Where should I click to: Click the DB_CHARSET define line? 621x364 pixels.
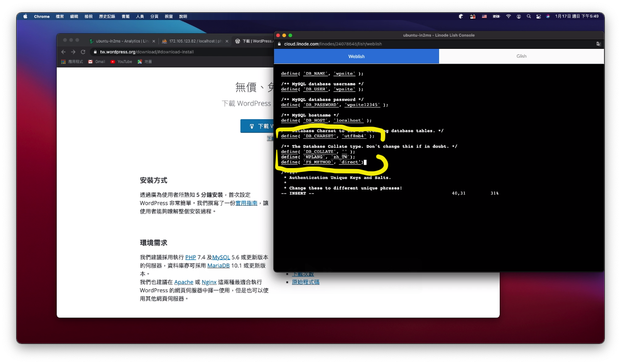328,136
